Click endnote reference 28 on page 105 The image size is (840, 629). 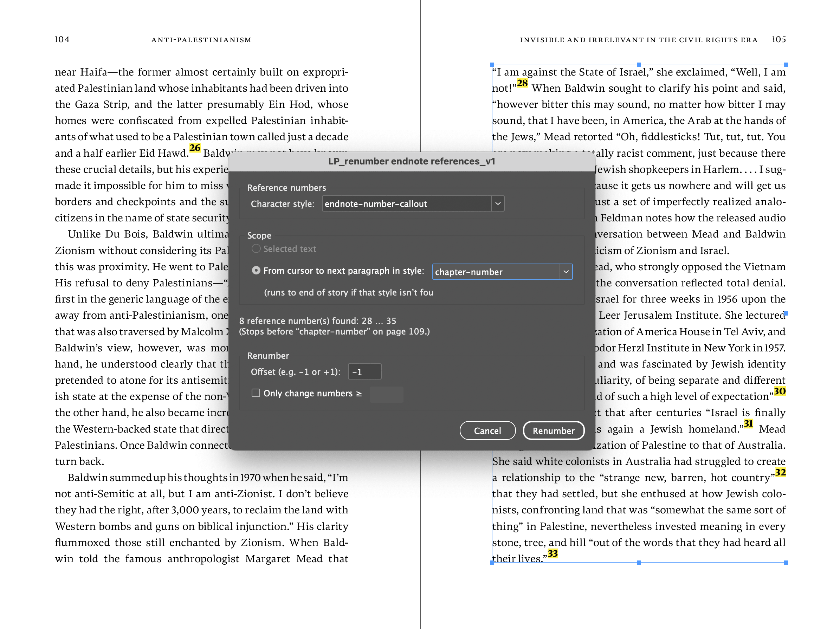click(522, 83)
